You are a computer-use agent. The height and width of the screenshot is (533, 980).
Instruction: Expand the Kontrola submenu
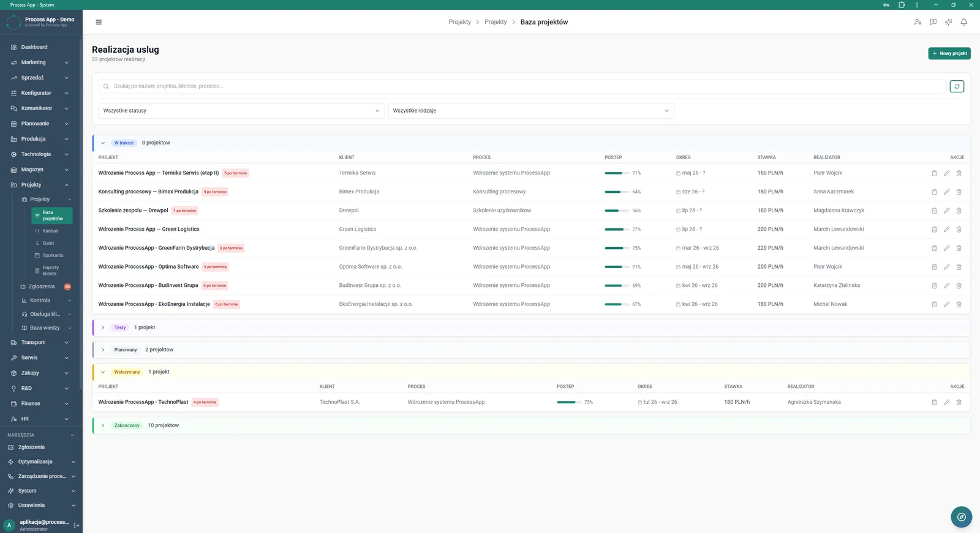pyautogui.click(x=46, y=300)
